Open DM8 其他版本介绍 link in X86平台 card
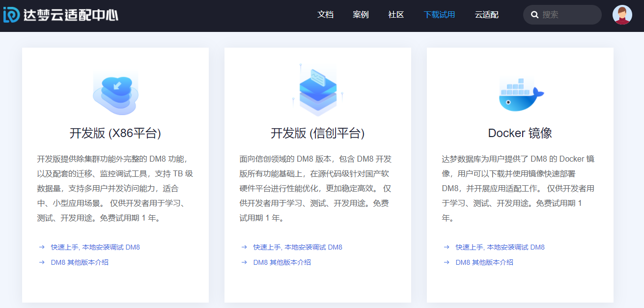Viewport: 644px width, 308px height. [80, 262]
